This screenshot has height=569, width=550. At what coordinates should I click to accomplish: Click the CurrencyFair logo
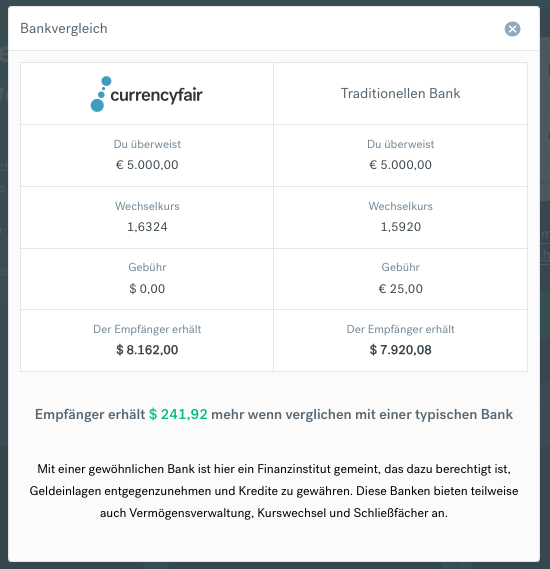[x=147, y=94]
